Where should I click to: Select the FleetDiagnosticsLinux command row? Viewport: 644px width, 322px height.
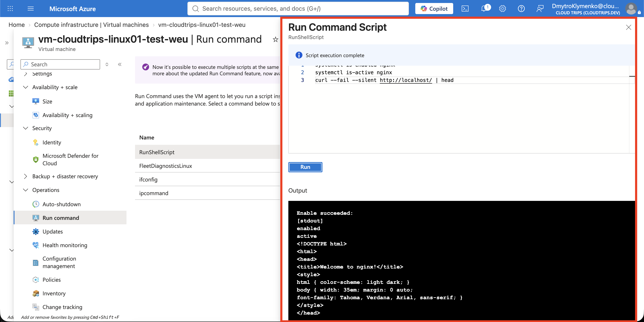tap(207, 166)
